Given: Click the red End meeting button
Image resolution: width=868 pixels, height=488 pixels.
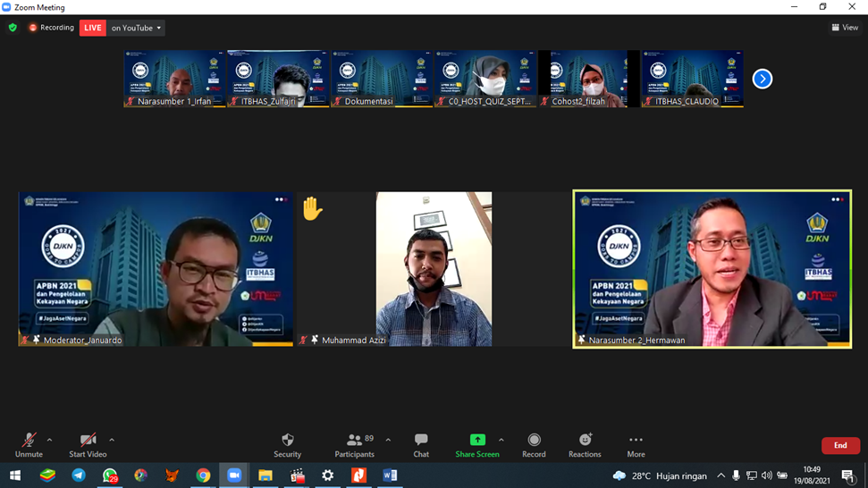Looking at the screenshot, I should 840,445.
